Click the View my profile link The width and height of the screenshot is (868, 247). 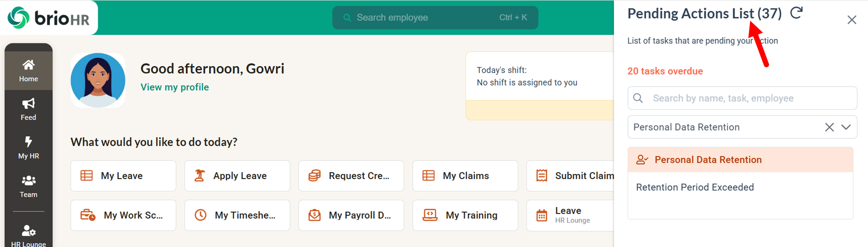[174, 87]
